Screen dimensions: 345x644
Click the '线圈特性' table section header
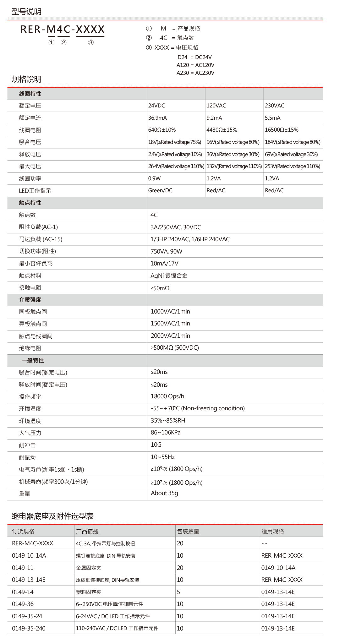point(30,94)
